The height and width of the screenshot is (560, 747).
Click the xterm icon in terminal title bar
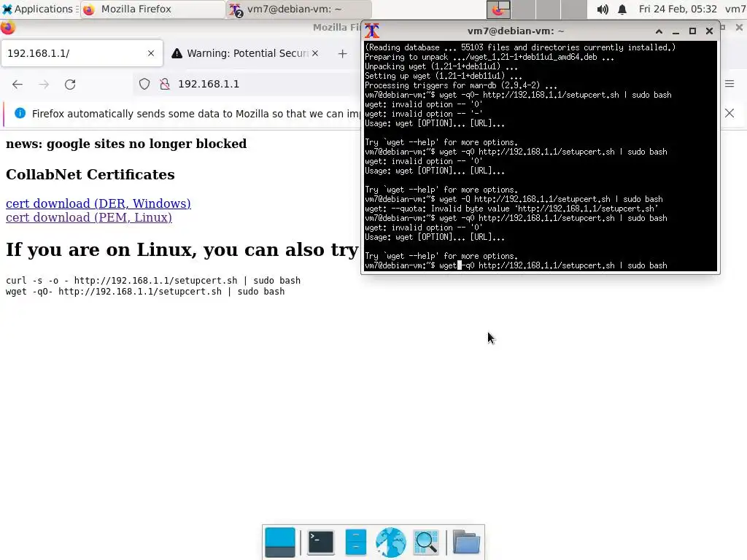tap(372, 31)
